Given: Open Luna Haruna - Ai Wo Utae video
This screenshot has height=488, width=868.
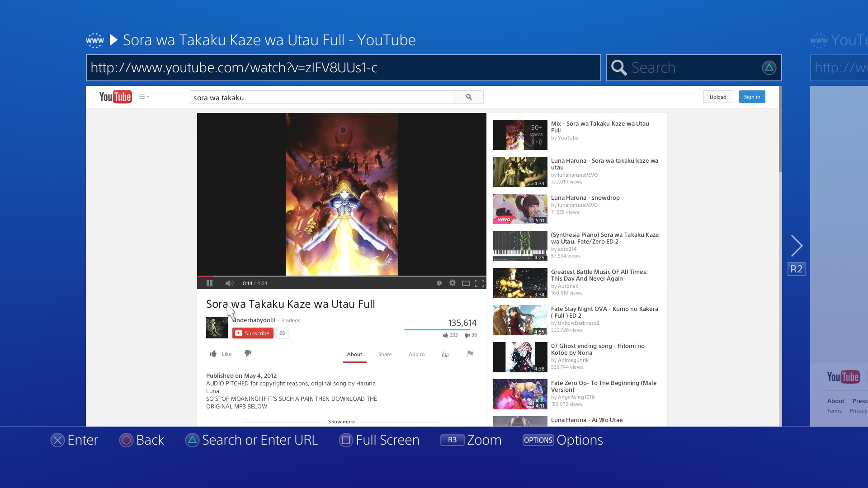Looking at the screenshot, I should click(x=587, y=420).
